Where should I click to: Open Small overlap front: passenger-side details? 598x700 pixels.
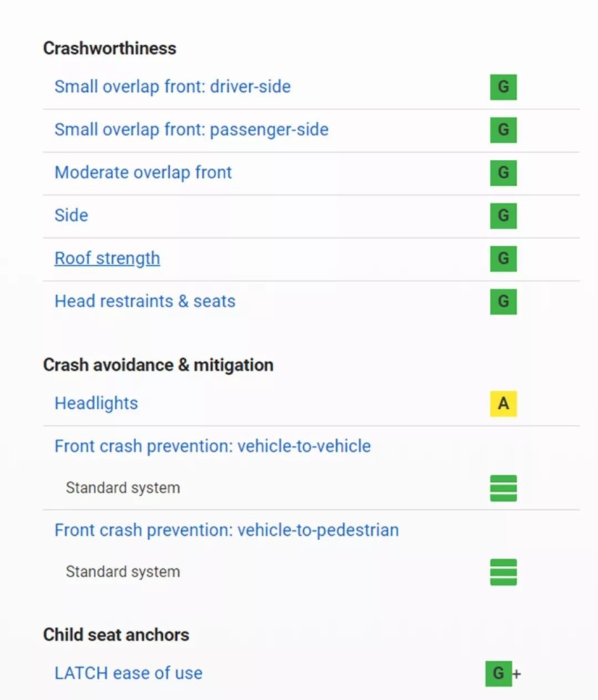[192, 130]
